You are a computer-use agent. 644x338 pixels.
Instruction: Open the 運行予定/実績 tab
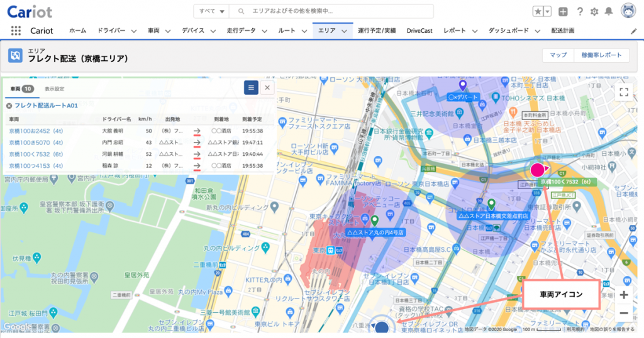377,31
